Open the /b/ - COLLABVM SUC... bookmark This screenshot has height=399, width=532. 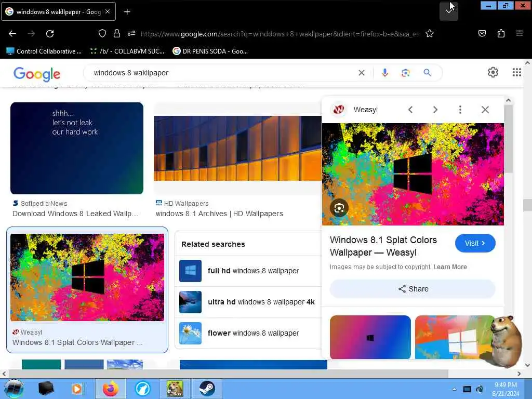click(127, 51)
